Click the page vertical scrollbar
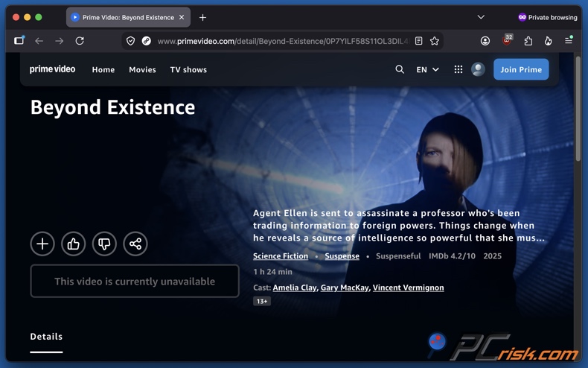The height and width of the screenshot is (368, 588). coord(578,109)
